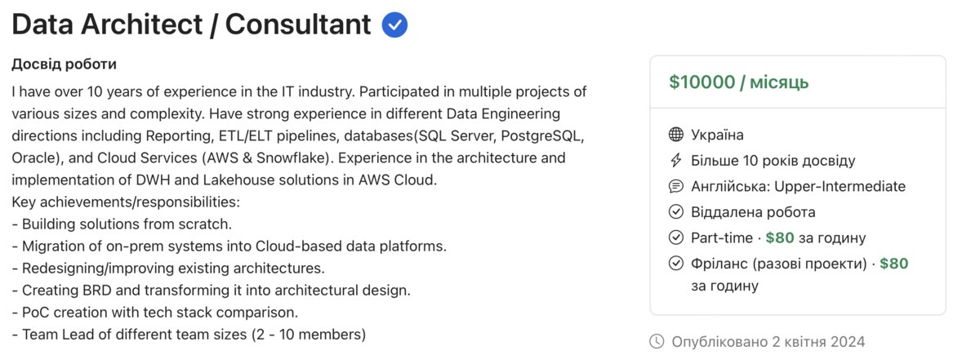Select the Data Architect / Consultant title
980x355 pixels.
pos(191,24)
